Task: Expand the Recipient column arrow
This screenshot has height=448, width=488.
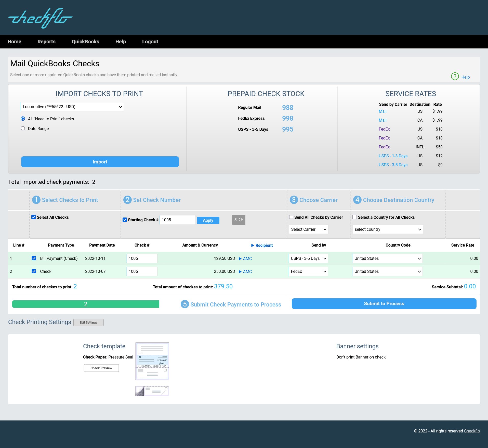Action: 253,245
